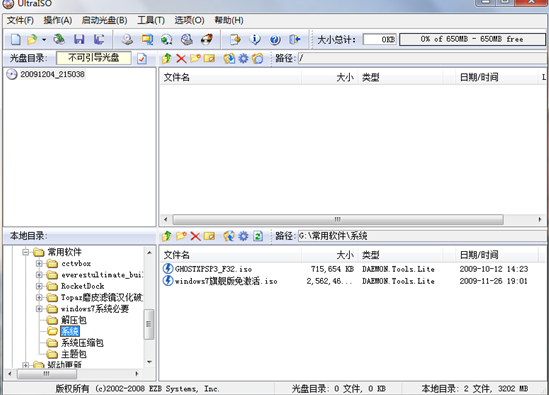
Task: Click the disc pane 路径 path field
Action: click(423, 58)
